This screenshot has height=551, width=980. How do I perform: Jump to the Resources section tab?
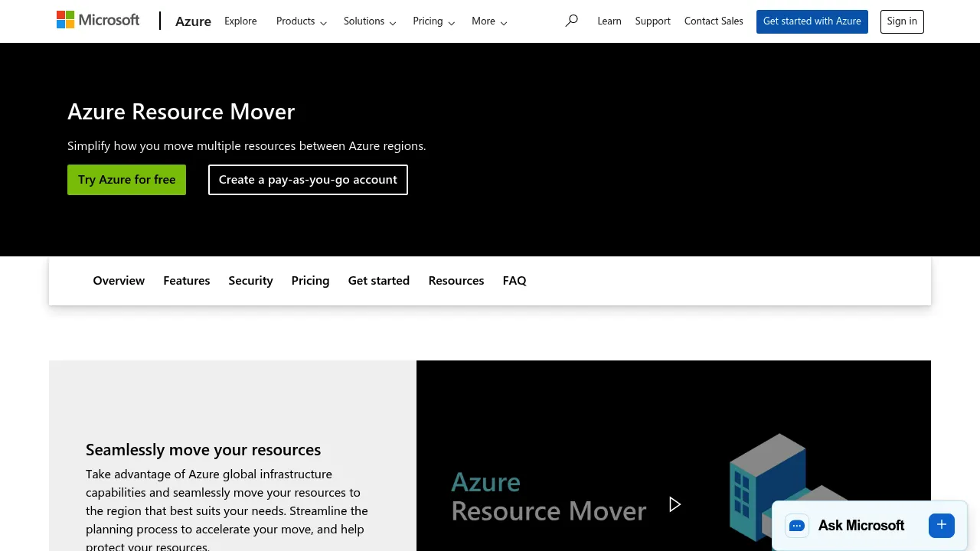pyautogui.click(x=456, y=281)
